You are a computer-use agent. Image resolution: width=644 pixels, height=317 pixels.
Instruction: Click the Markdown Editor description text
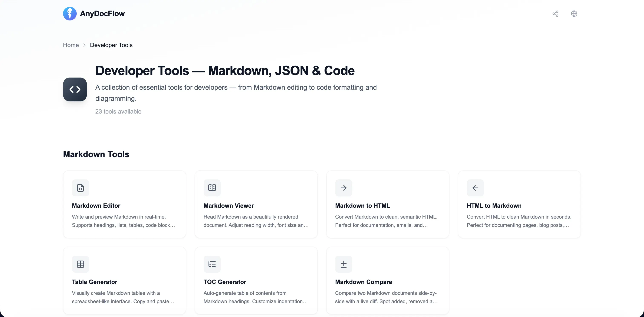coord(124,221)
